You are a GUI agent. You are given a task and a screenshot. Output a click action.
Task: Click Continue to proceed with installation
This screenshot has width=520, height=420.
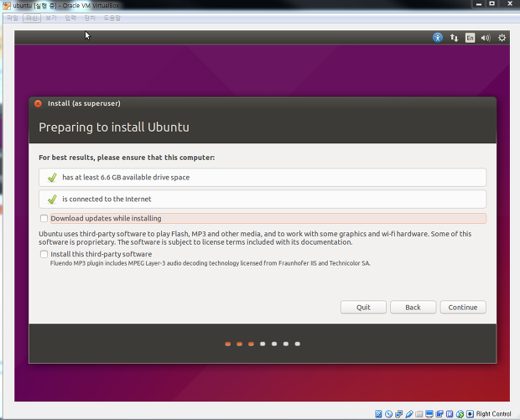pos(463,308)
